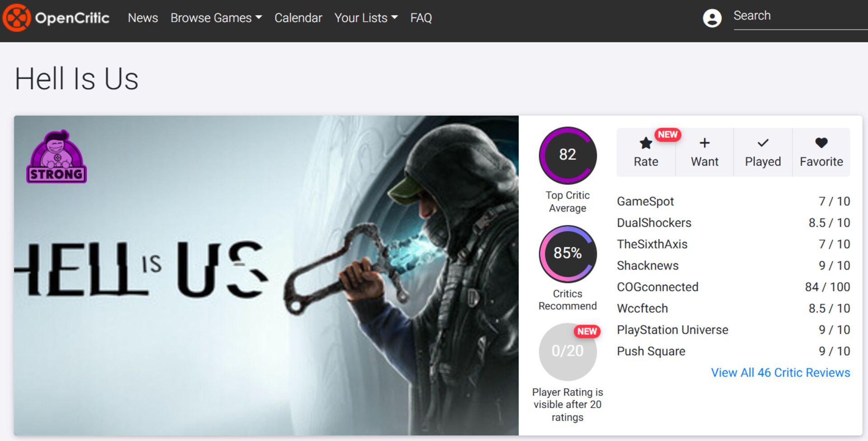This screenshot has width=868, height=441.
Task: Open the Wccftech review
Action: pos(642,308)
